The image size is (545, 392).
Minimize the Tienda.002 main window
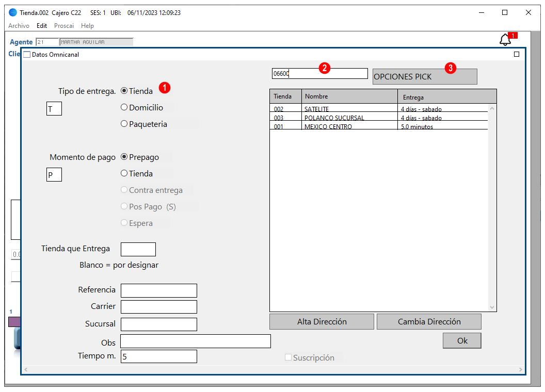coord(482,12)
